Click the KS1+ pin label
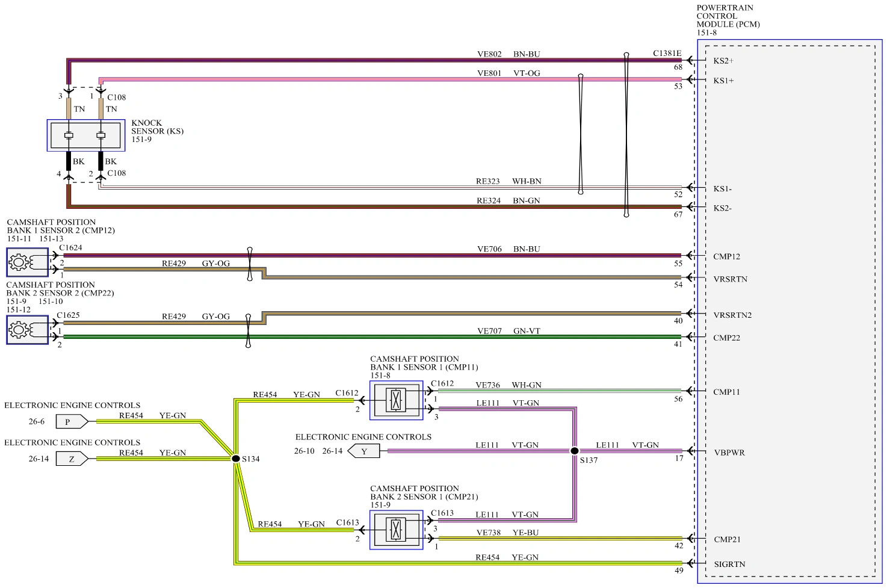 point(723,81)
